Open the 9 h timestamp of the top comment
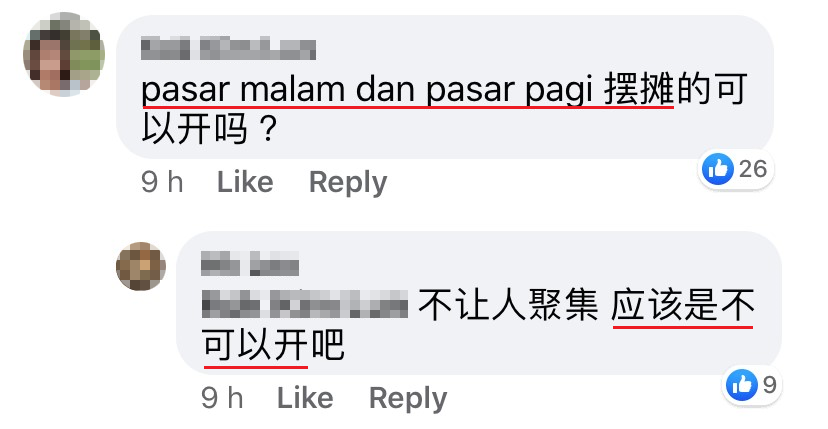The image size is (828, 429). pos(162,182)
